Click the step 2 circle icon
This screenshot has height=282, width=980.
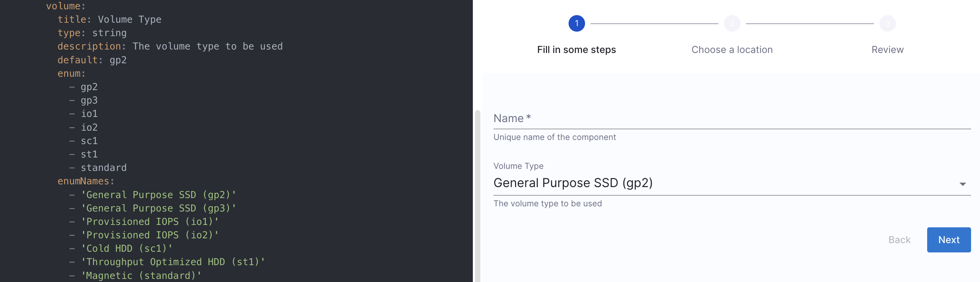[x=732, y=24]
